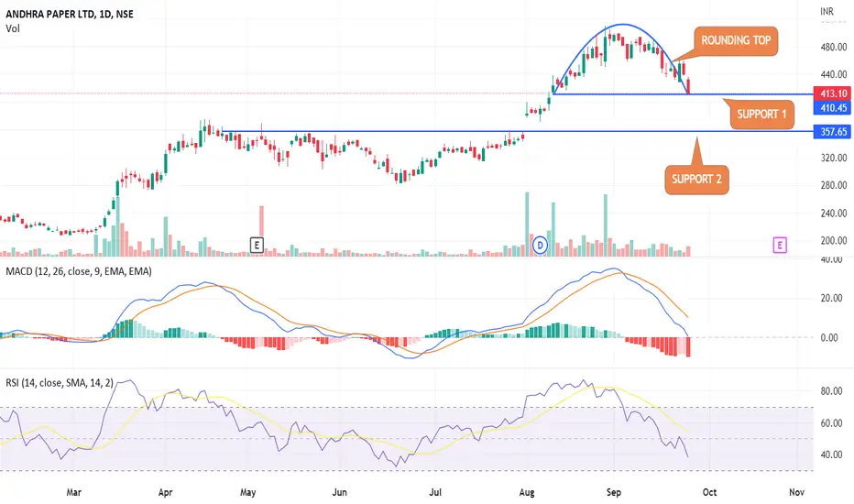Click the INR currency label
The width and height of the screenshot is (854, 504).
827,11
